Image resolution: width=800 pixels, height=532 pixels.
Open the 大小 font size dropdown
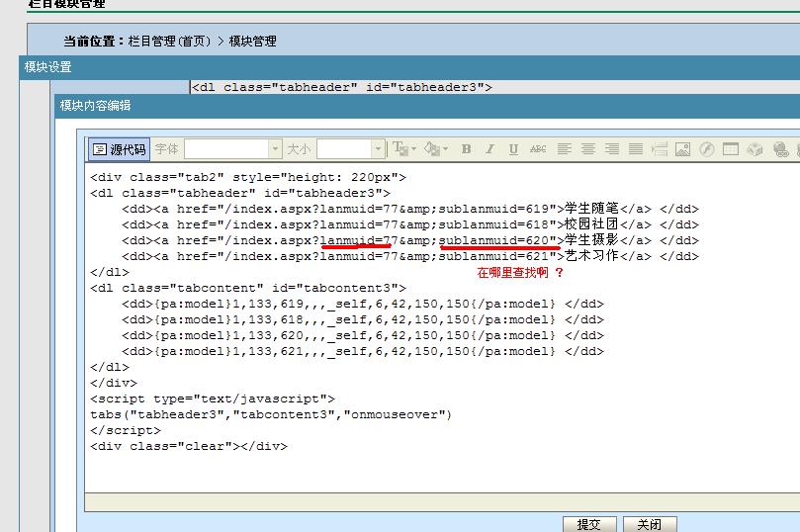[x=350, y=149]
